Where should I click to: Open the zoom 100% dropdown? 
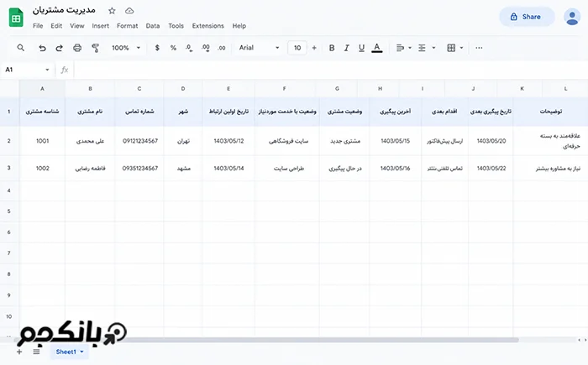(126, 48)
